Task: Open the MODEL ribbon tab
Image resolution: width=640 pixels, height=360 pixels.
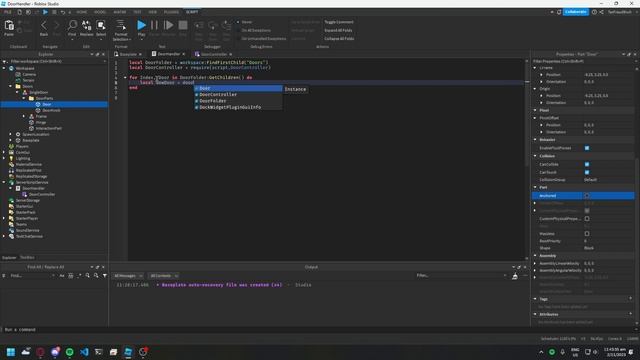Action: [100, 12]
